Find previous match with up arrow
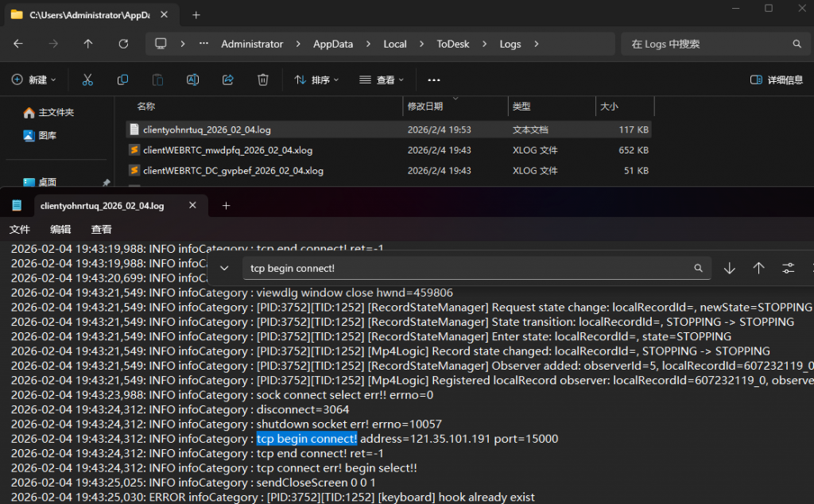The width and height of the screenshot is (814, 504). pos(758,269)
